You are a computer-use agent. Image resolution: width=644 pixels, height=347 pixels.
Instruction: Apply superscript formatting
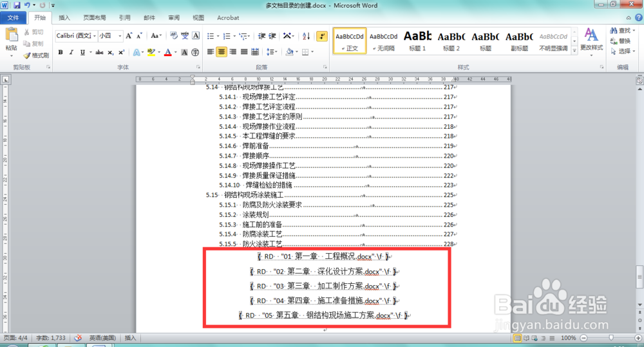pos(121,52)
